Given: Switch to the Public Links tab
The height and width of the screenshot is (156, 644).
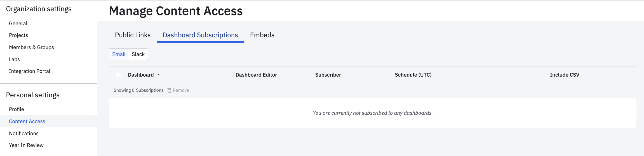Looking at the screenshot, I should 133,35.
